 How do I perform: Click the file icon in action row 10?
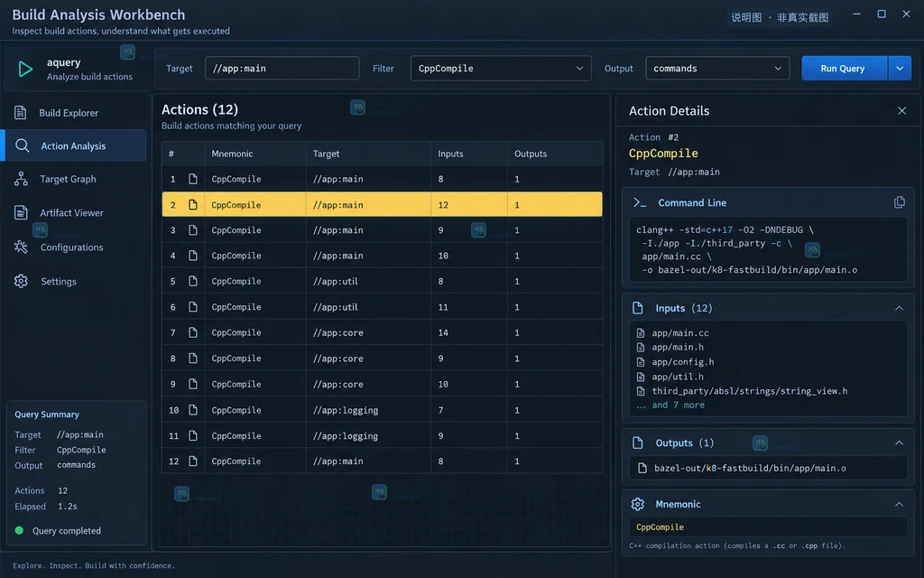(x=193, y=410)
